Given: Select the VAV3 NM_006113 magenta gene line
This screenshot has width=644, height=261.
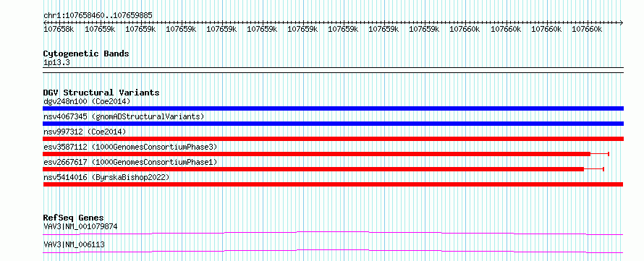Looking at the screenshot, I should (x=333, y=251).
